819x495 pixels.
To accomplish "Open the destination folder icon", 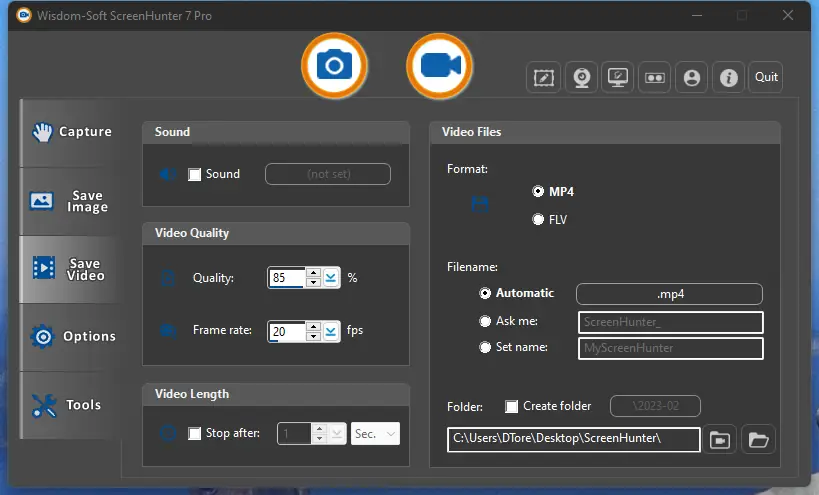I will (x=758, y=440).
